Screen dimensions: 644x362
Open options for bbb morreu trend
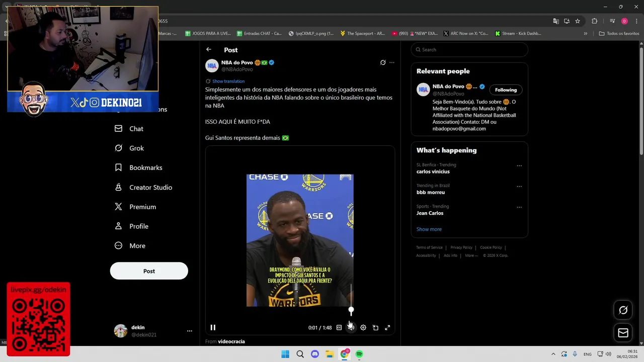[519, 187]
